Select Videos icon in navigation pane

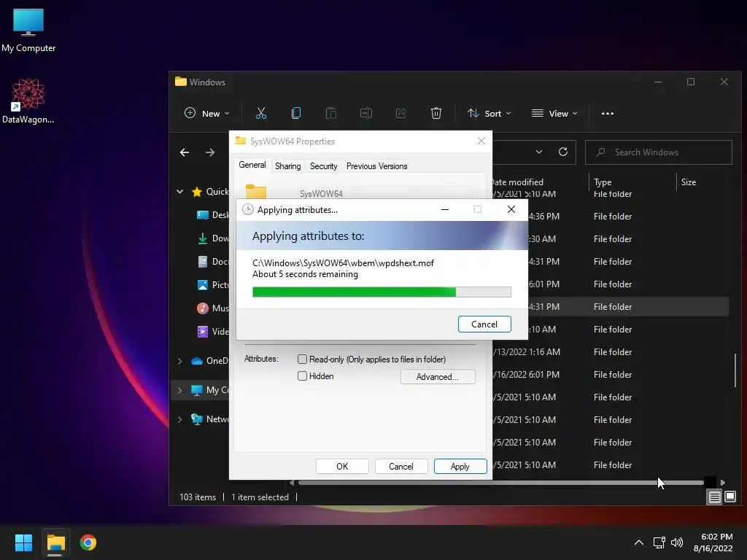[x=203, y=332]
